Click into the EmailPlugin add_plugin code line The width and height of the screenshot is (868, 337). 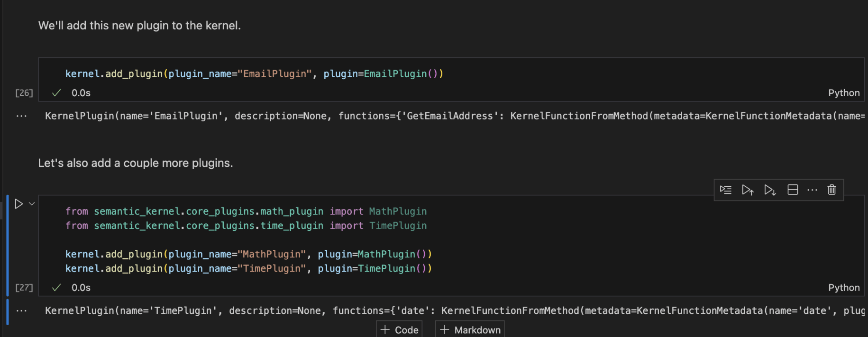[254, 74]
